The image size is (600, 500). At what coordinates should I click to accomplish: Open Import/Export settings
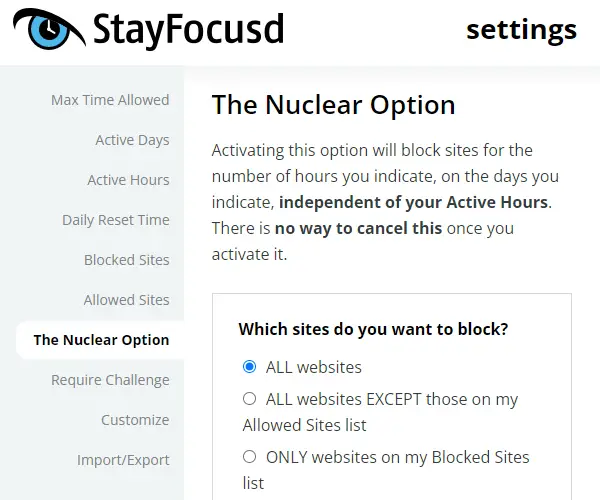pyautogui.click(x=123, y=460)
